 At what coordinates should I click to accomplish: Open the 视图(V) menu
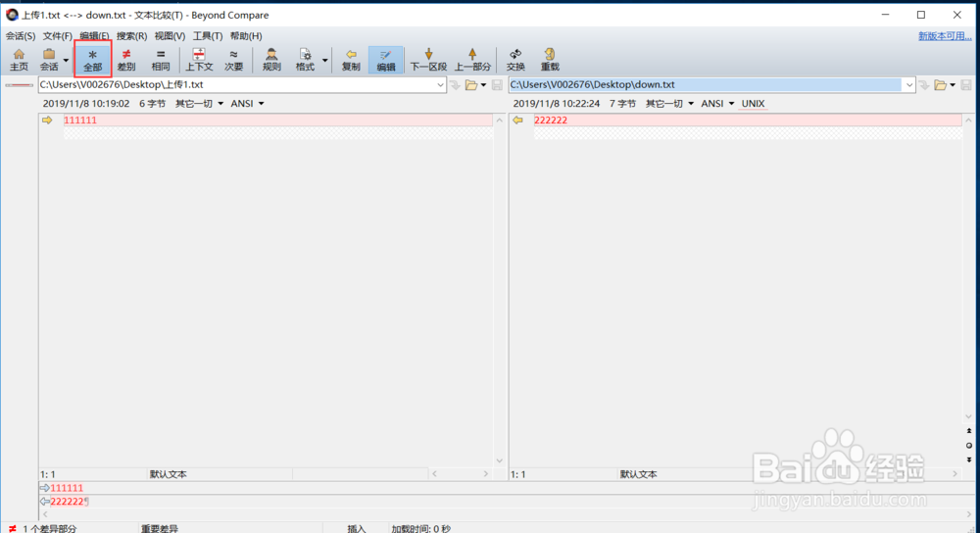170,36
